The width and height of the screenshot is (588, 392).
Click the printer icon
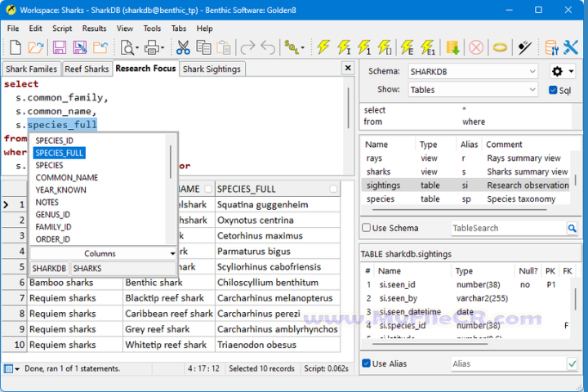click(x=152, y=47)
